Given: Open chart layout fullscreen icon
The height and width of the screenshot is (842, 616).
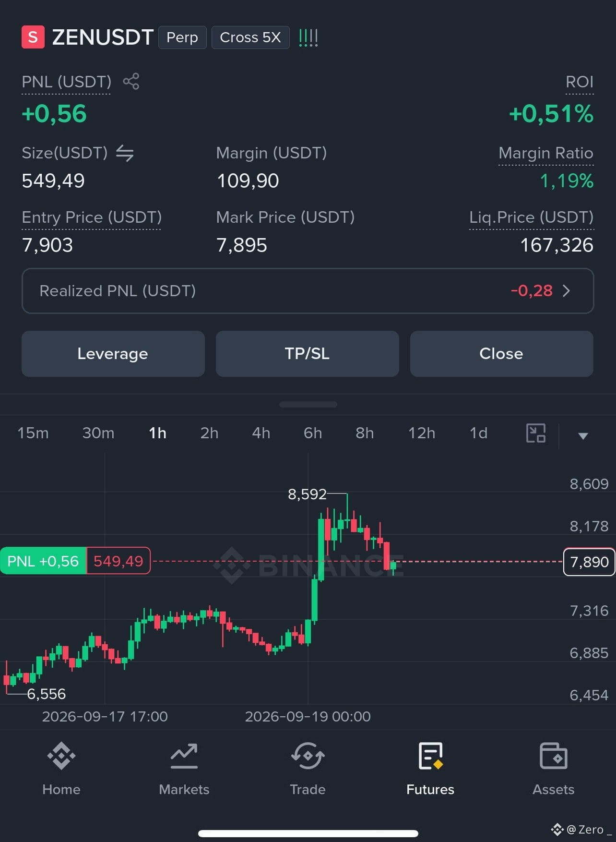Looking at the screenshot, I should coord(536,433).
